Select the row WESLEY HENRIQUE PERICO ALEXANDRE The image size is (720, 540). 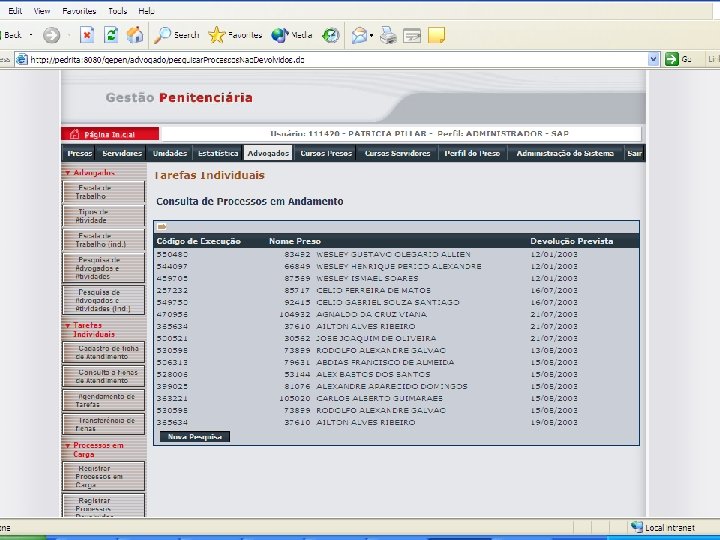pyautogui.click(x=396, y=266)
